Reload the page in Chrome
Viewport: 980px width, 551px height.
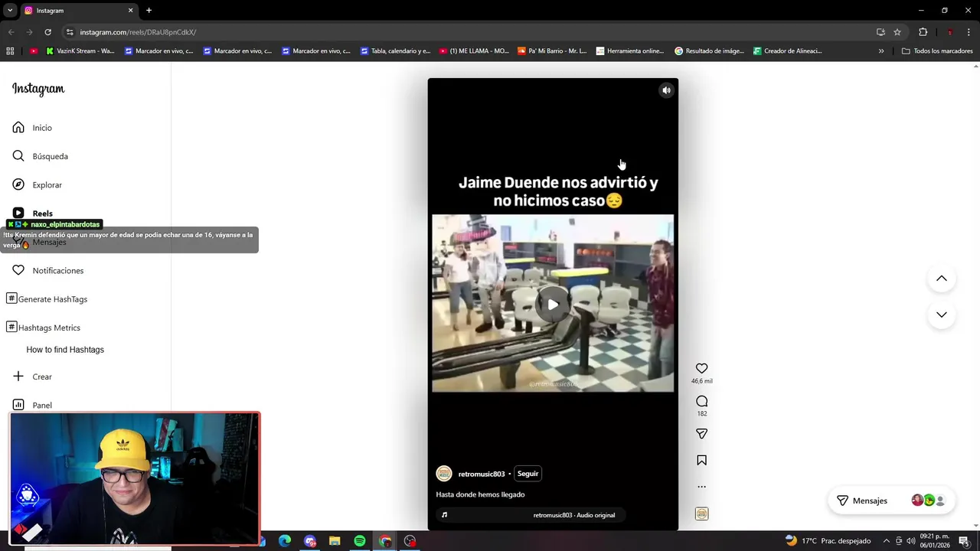pyautogui.click(x=47, y=32)
